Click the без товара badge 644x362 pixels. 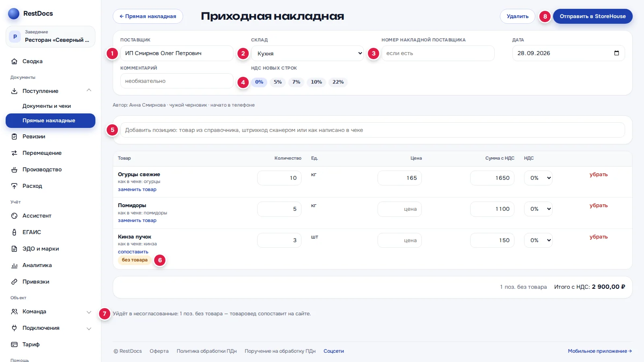(135, 260)
